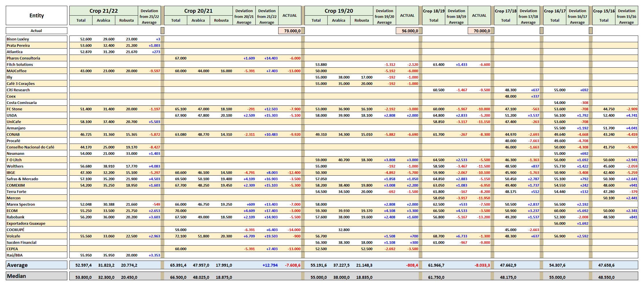
Task: Select the Crop 20/21 header
Action: 198,11
